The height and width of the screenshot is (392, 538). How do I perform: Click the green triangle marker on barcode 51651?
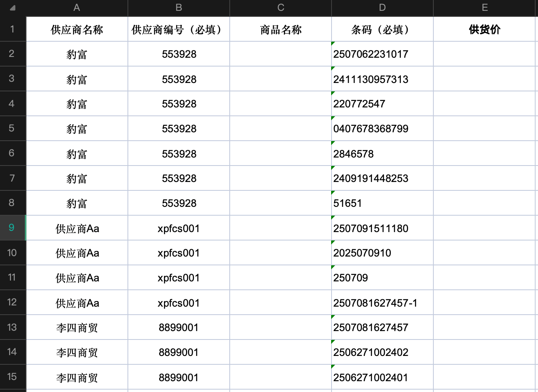pos(333,193)
